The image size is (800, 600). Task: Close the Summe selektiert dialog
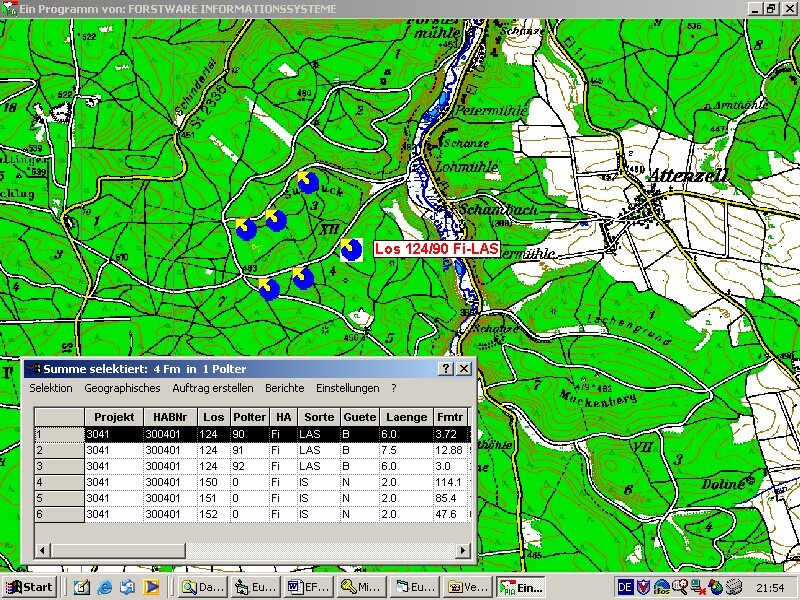click(x=464, y=369)
